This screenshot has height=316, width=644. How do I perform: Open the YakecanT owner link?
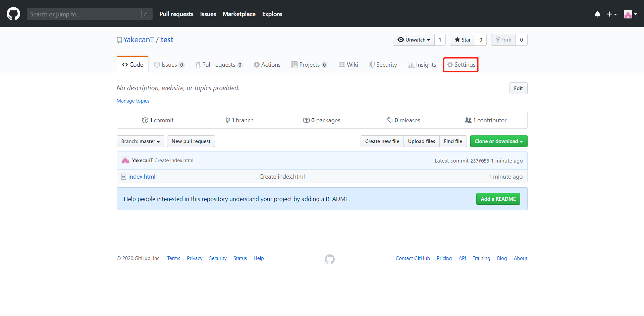(139, 40)
